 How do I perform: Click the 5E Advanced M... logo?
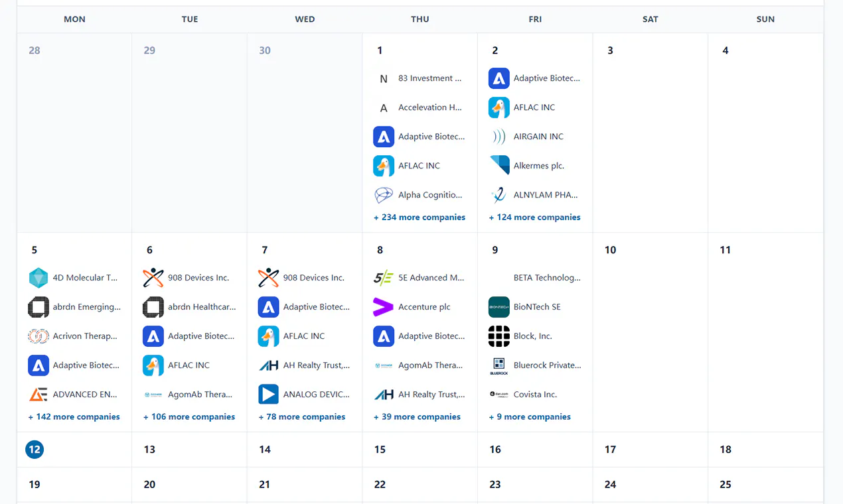[x=384, y=278]
